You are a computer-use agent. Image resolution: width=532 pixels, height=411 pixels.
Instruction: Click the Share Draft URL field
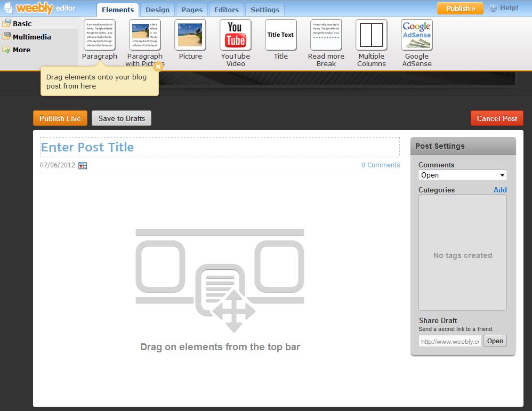click(450, 341)
